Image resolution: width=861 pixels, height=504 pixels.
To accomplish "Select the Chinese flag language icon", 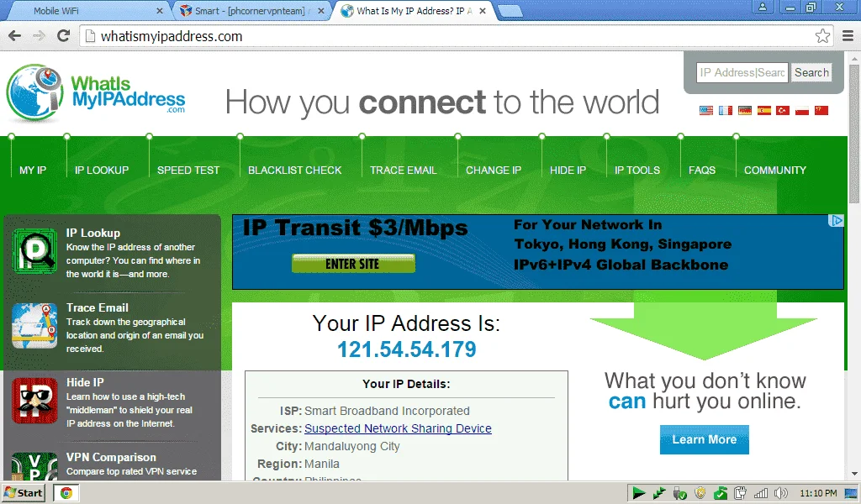I will tap(821, 110).
